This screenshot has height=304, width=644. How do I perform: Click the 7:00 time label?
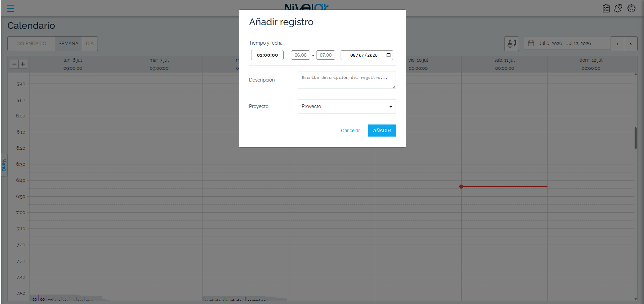(x=21, y=213)
